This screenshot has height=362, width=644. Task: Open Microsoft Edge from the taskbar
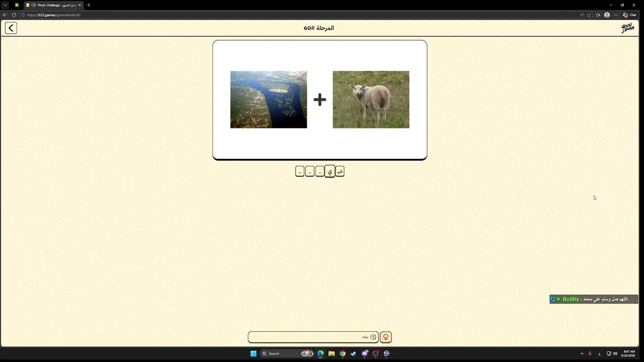(320, 353)
